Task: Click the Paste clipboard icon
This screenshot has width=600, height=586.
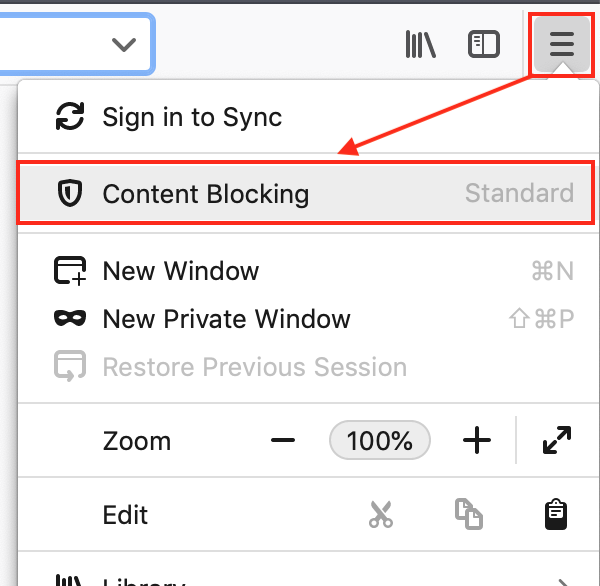Action: point(557,515)
